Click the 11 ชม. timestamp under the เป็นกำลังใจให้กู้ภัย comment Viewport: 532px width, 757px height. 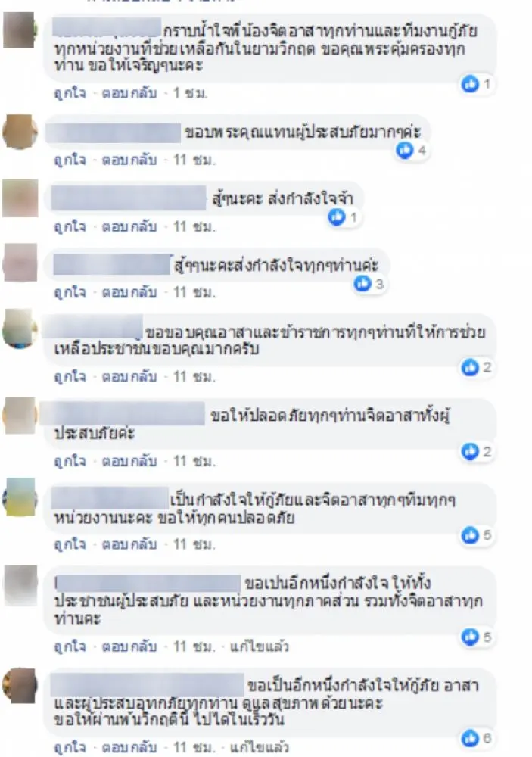point(194,544)
